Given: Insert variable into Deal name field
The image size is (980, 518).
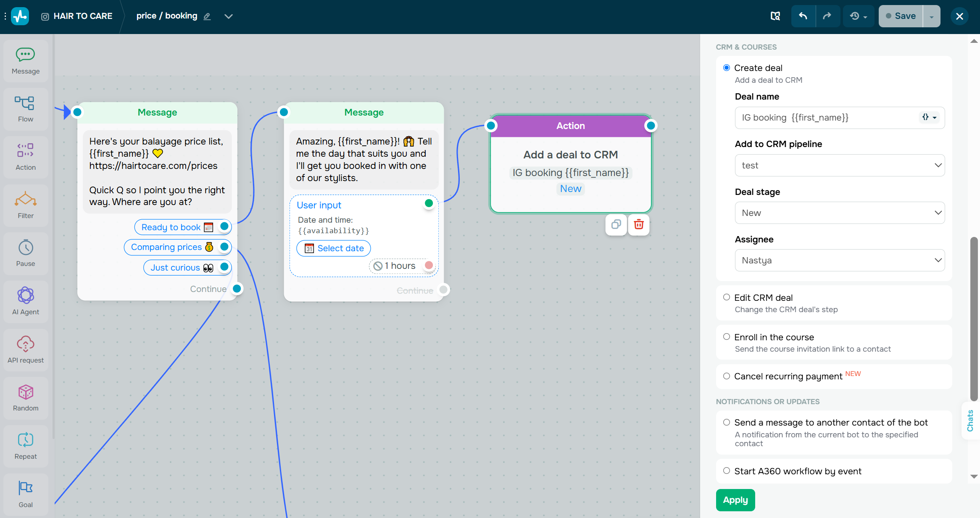Looking at the screenshot, I should (929, 118).
